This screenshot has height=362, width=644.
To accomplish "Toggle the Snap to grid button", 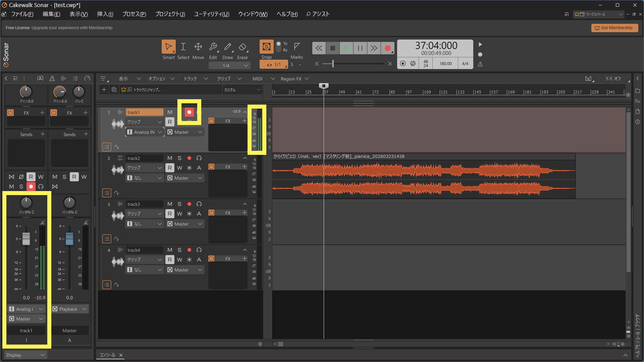I will (x=267, y=47).
